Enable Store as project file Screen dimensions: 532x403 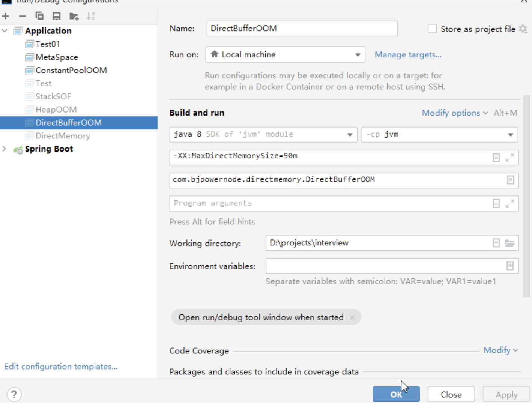432,29
